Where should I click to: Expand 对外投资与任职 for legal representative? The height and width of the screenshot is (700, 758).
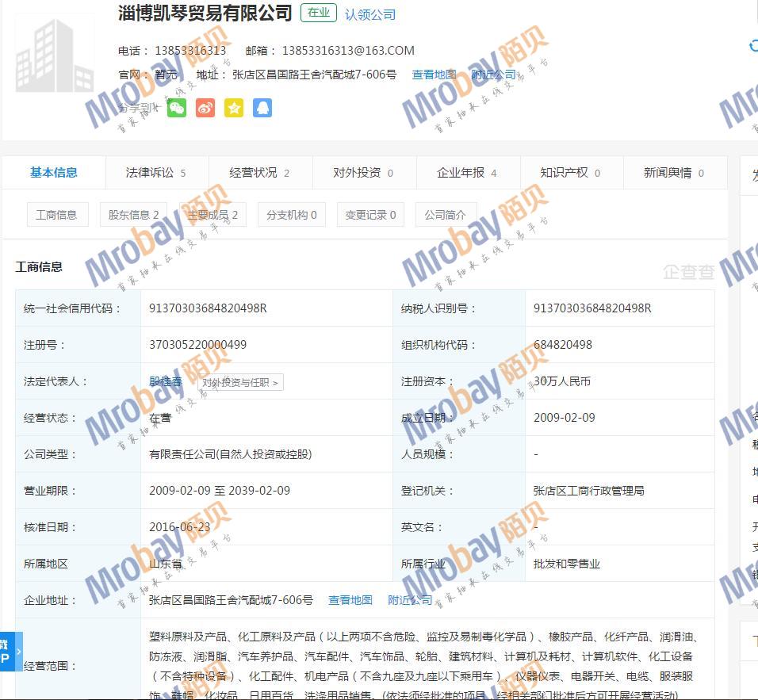(x=239, y=383)
